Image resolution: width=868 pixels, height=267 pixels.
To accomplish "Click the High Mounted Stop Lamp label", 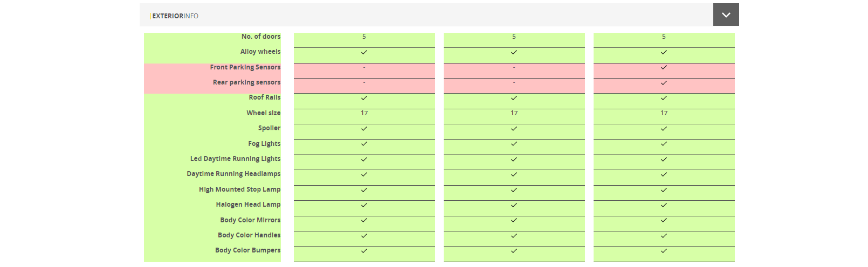I will [239, 189].
